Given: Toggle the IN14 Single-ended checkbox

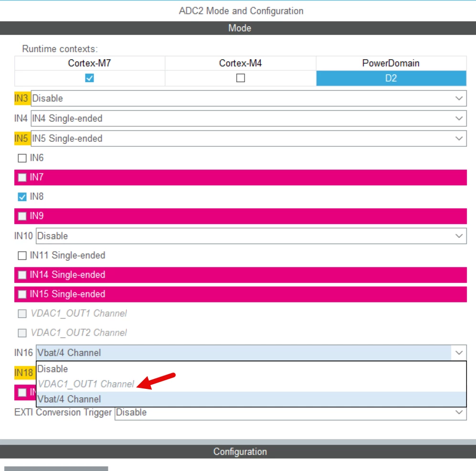Looking at the screenshot, I should 22,275.
